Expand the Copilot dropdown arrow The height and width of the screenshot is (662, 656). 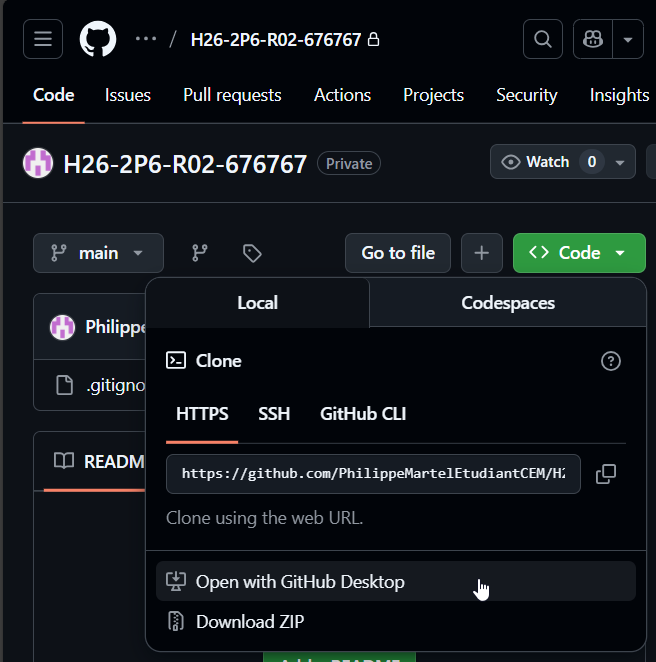628,39
